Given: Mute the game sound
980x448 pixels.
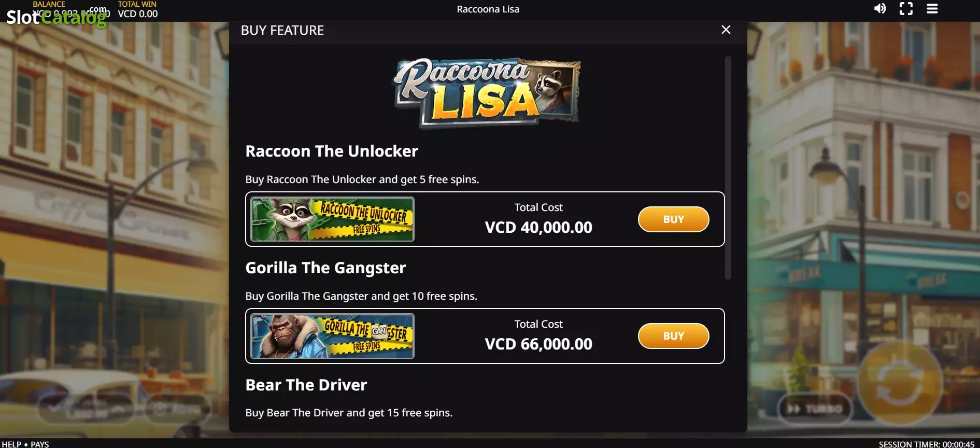Looking at the screenshot, I should click(x=880, y=8).
